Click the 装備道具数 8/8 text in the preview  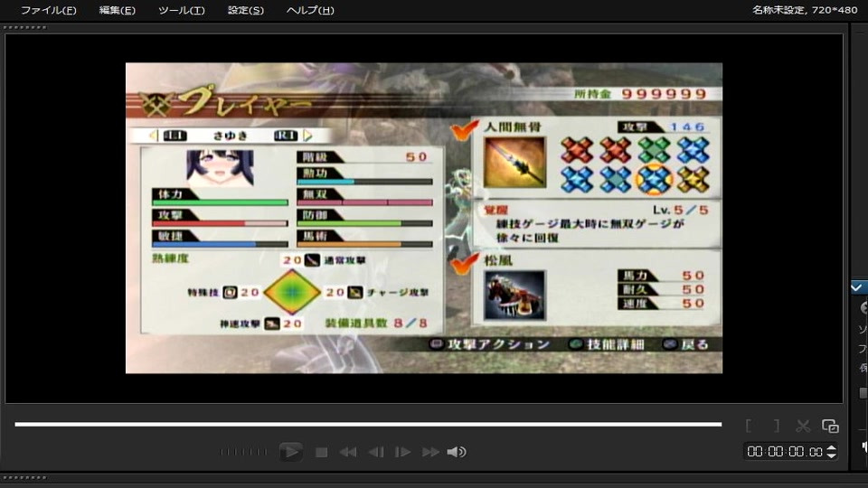[x=376, y=323]
